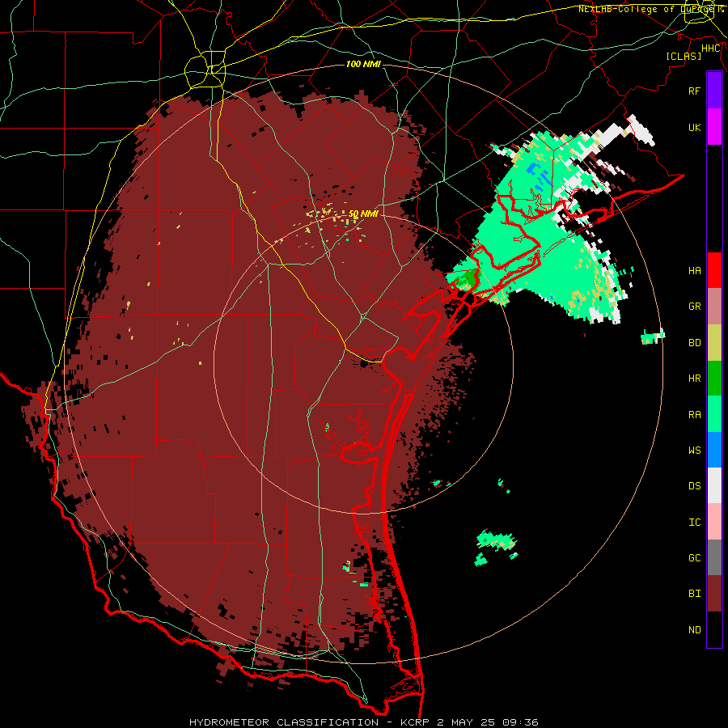The width and height of the screenshot is (728, 728).
Task: Click the HA red legend swatch
Action: (x=714, y=270)
